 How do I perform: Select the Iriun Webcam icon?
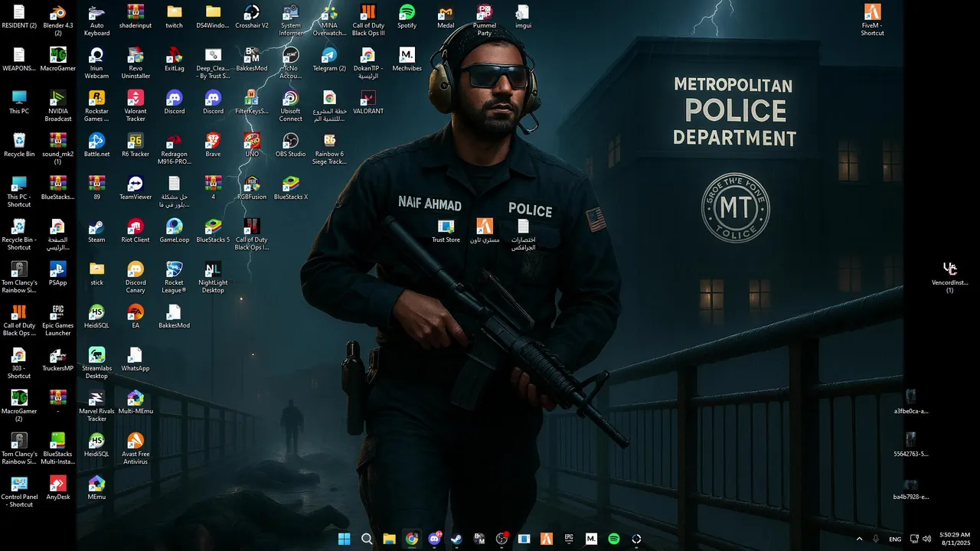coord(96,64)
